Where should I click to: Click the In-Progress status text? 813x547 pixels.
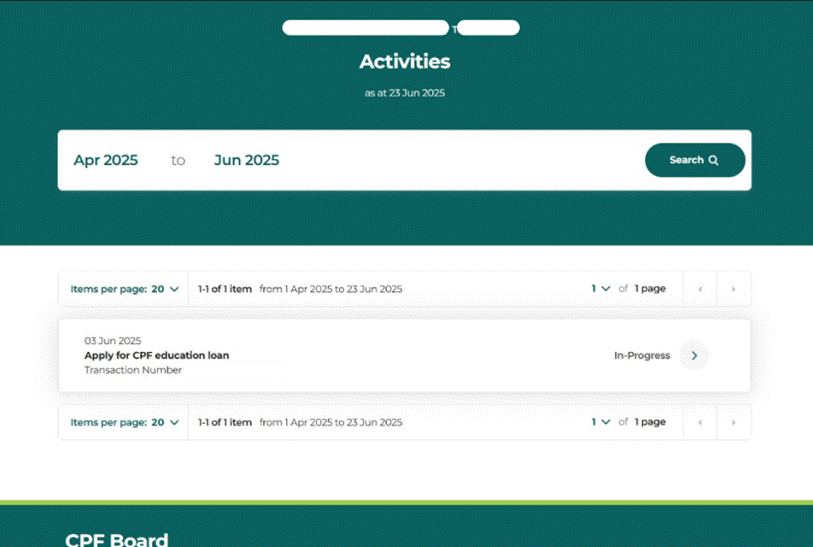click(642, 355)
